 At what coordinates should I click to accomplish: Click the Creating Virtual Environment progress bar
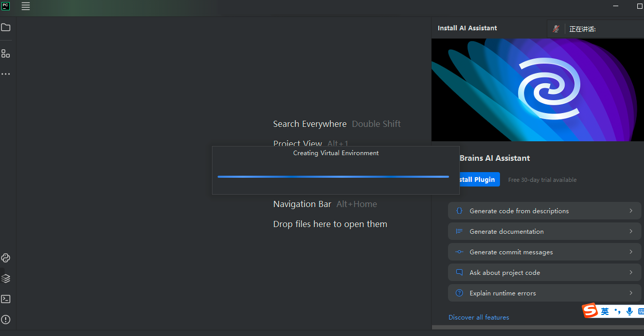click(333, 177)
